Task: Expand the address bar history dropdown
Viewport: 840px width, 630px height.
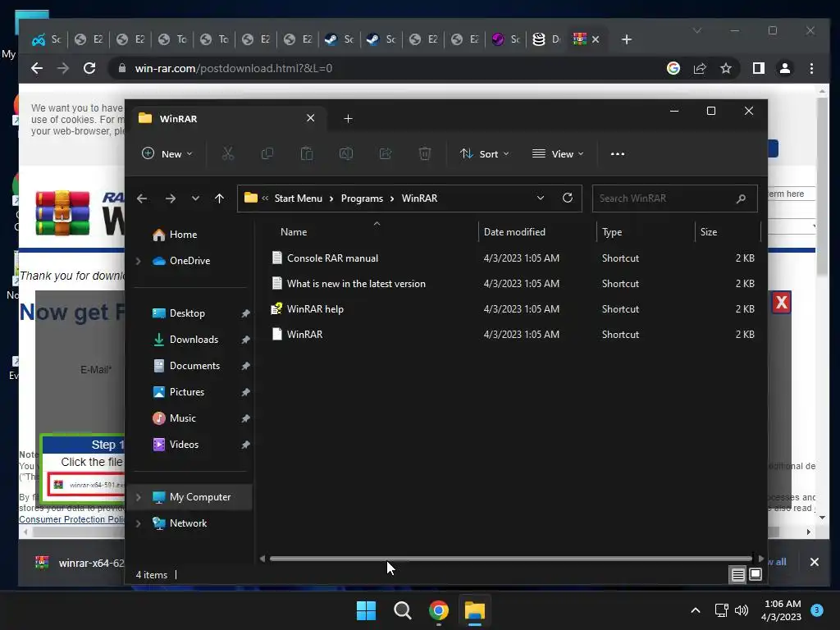Action: click(541, 199)
